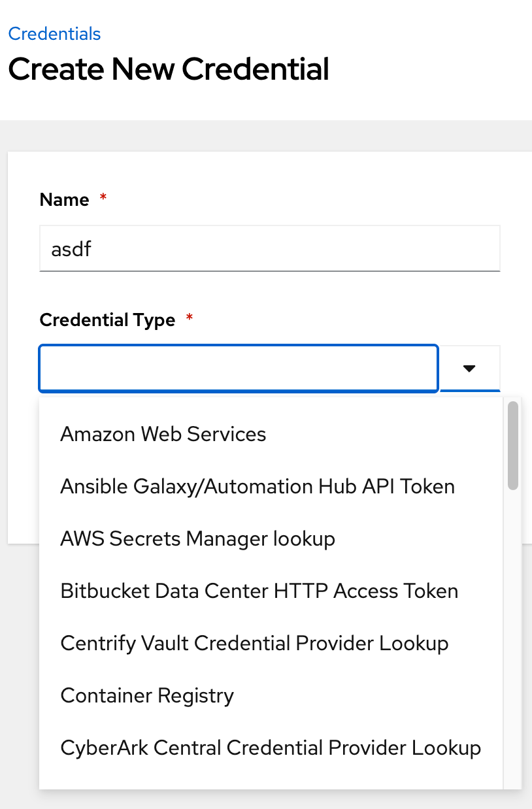
Task: Click the Create New Credential heading
Action: (169, 69)
